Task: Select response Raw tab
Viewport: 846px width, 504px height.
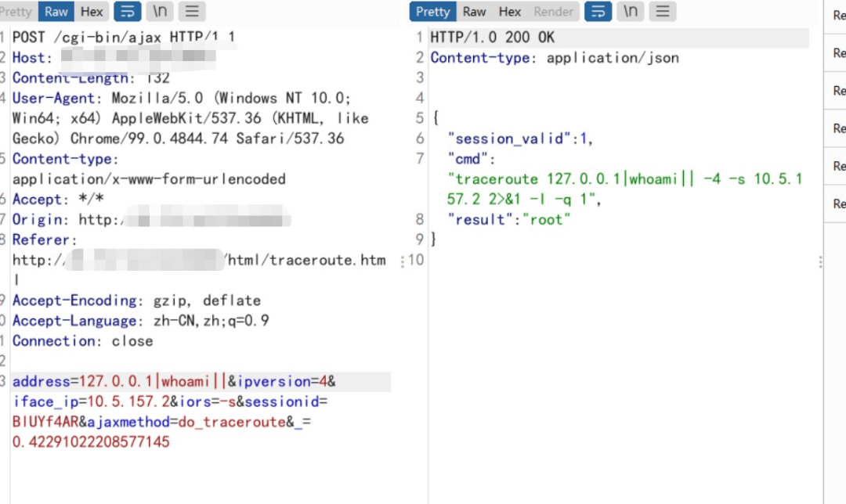Action: click(x=474, y=11)
